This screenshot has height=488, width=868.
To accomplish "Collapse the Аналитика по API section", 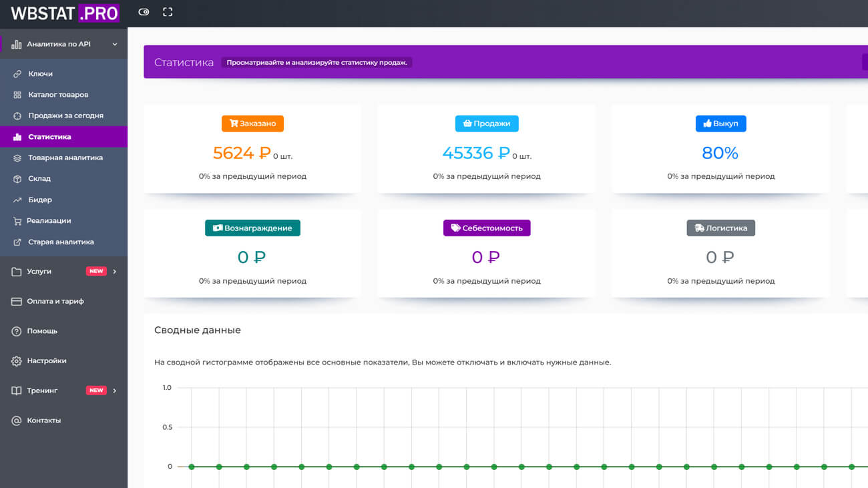I will tap(115, 44).
